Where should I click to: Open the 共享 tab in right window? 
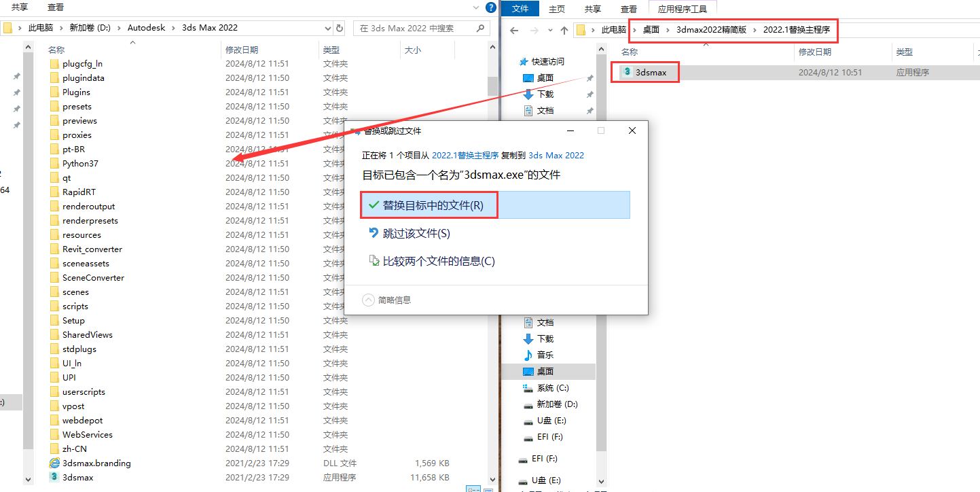[x=593, y=9]
